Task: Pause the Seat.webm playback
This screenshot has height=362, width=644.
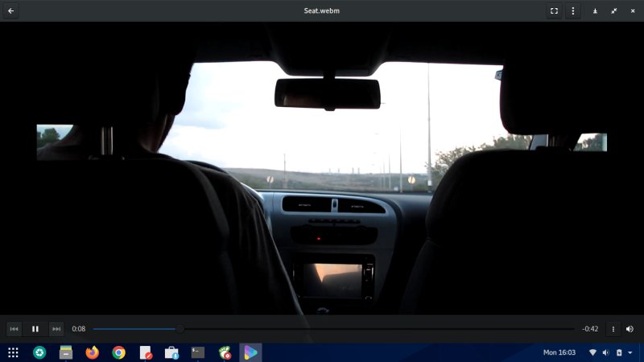Action: 35,329
